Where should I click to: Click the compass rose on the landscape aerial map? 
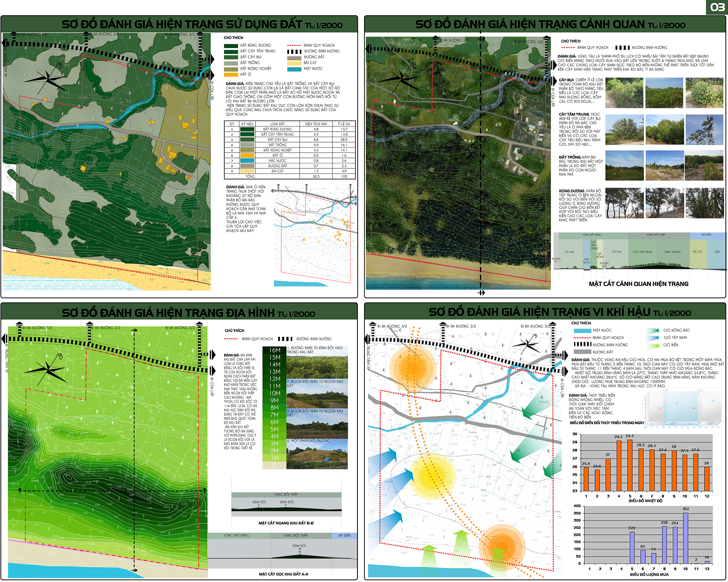[x=400, y=79]
